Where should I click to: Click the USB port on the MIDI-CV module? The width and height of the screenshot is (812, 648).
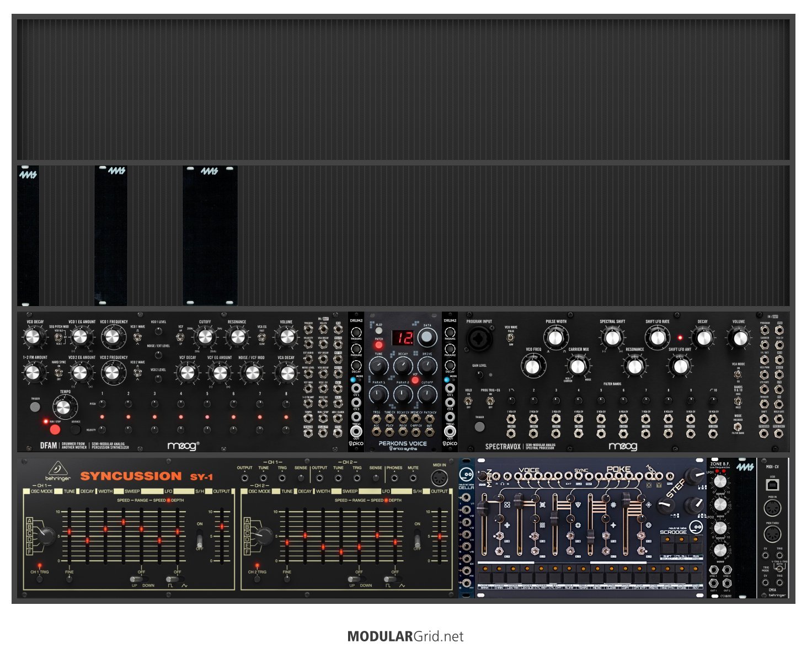tap(772, 485)
